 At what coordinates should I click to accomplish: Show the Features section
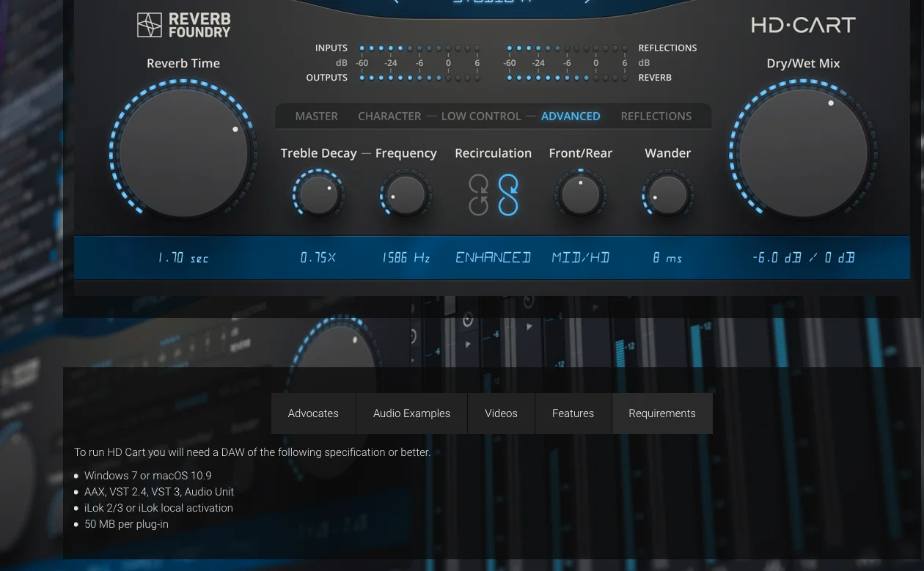(x=573, y=413)
